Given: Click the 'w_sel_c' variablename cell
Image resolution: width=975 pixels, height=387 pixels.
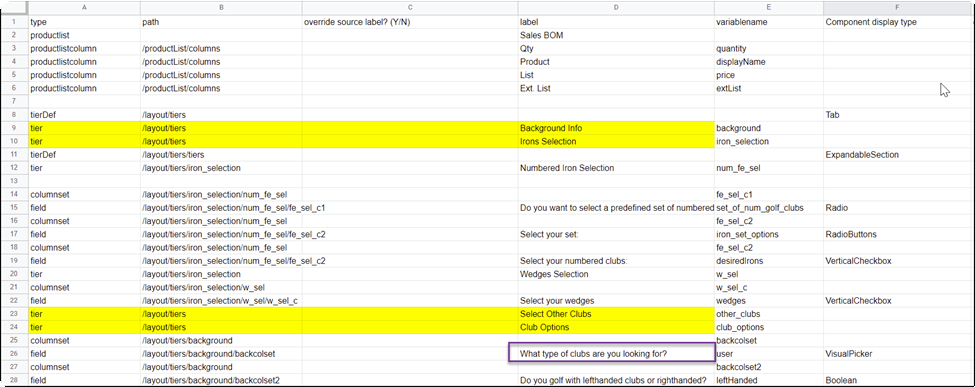Looking at the screenshot, I should [769, 287].
